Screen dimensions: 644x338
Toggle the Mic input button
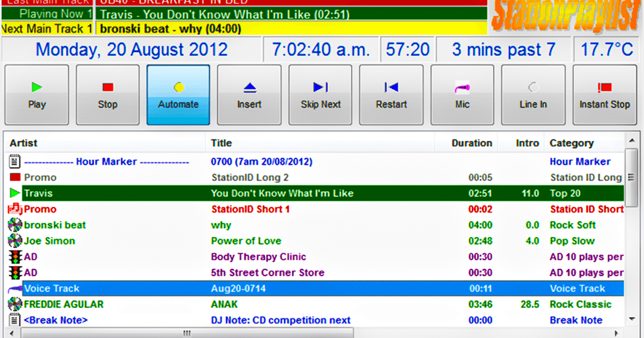pyautogui.click(x=462, y=95)
